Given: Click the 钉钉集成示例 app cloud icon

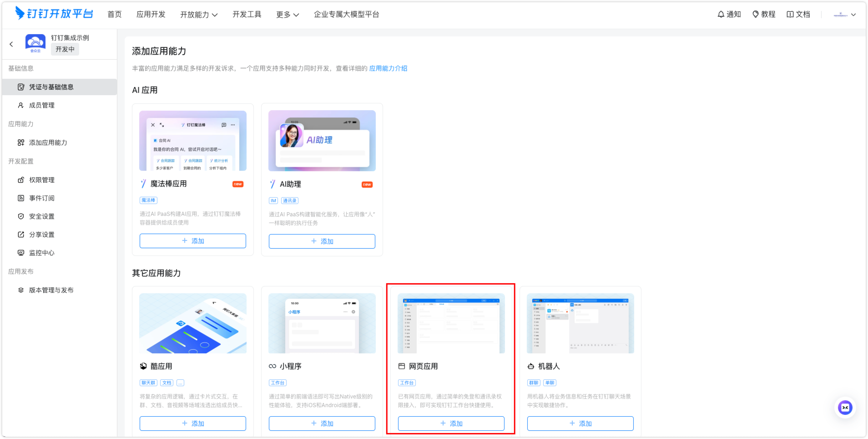Looking at the screenshot, I should (35, 44).
